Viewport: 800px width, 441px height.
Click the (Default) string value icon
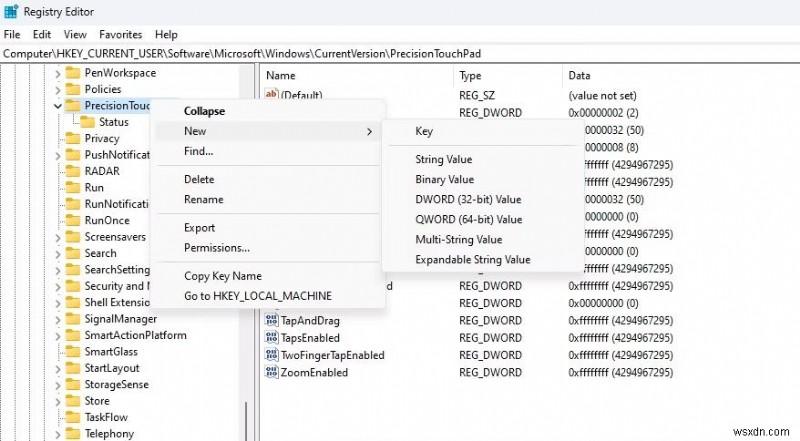click(271, 94)
